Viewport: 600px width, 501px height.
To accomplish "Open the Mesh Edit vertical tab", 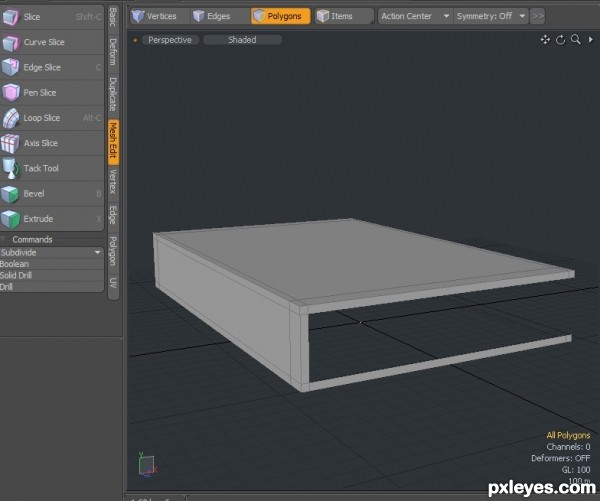I will (x=113, y=140).
